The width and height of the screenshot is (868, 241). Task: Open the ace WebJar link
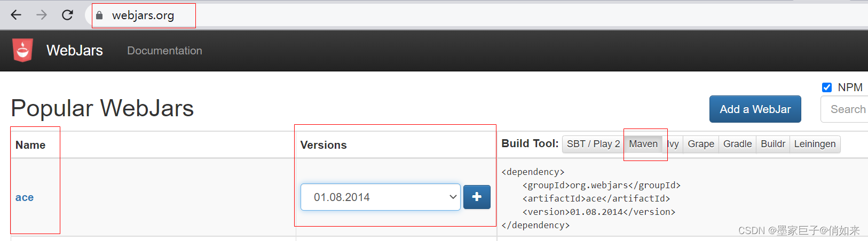(x=25, y=197)
